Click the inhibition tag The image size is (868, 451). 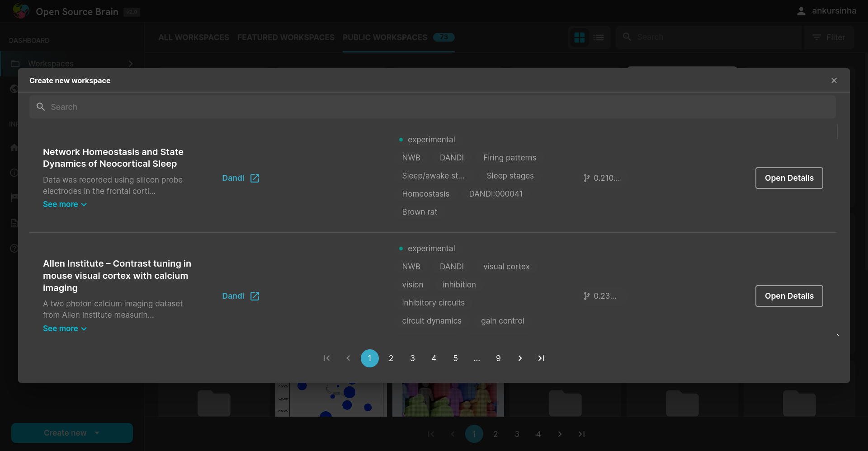[x=459, y=285]
